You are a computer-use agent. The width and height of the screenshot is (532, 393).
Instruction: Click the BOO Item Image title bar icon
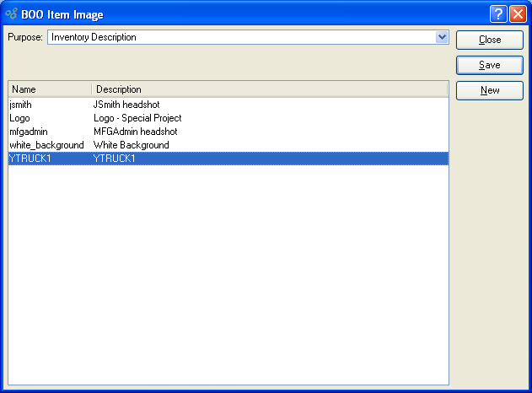(11, 13)
